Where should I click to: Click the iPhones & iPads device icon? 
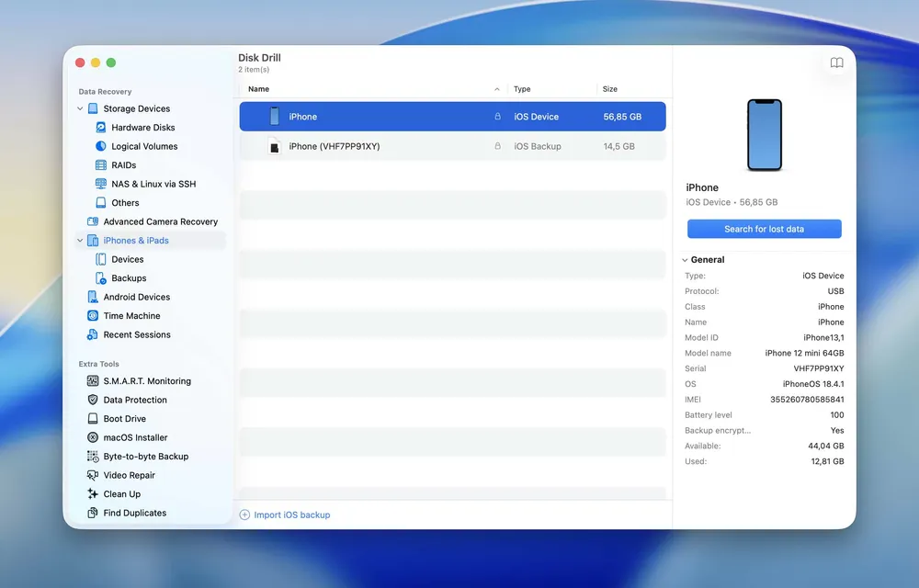pos(93,240)
